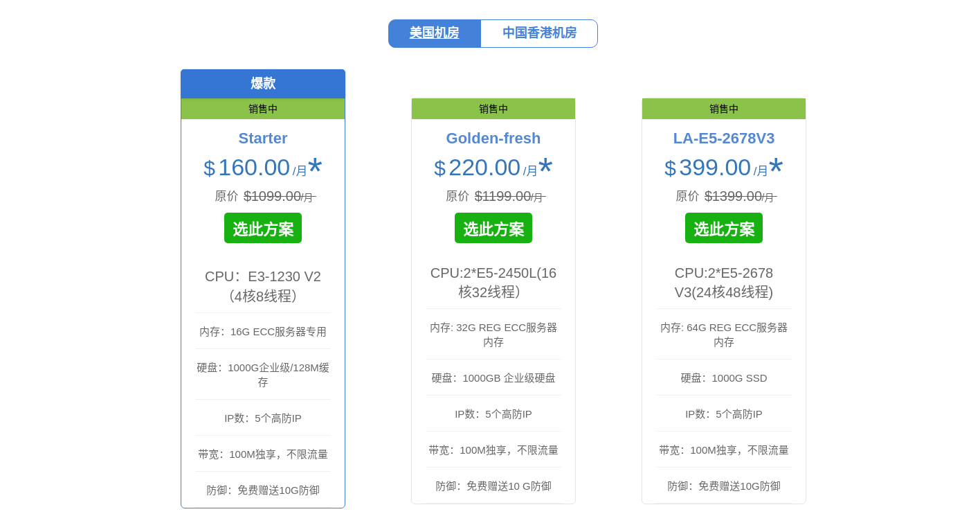Click the 销售中 banner on the LA-E5-2678V3 card
Viewport: 980px width, 523px height.
(x=724, y=109)
